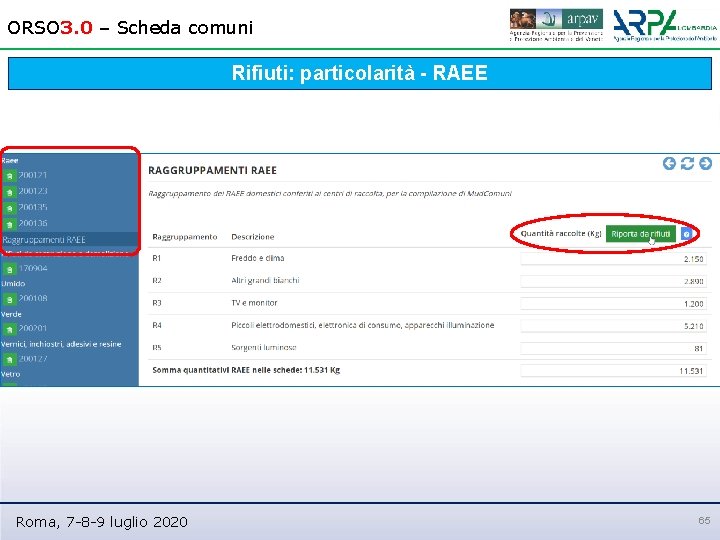Image resolution: width=720 pixels, height=540 pixels.
Task: Click the Raggruppamento column header
Action: click(x=185, y=237)
